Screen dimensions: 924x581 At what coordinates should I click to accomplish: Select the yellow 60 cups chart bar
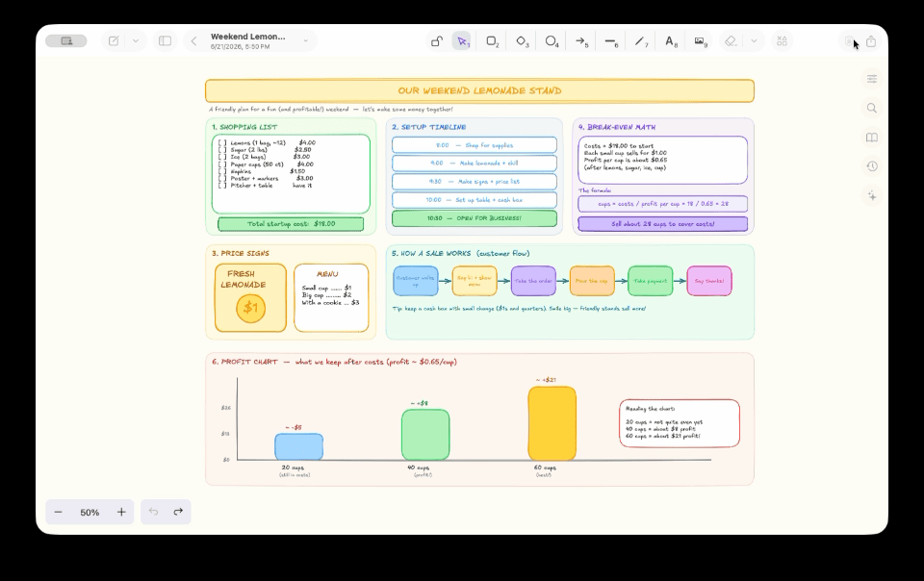[x=552, y=423]
